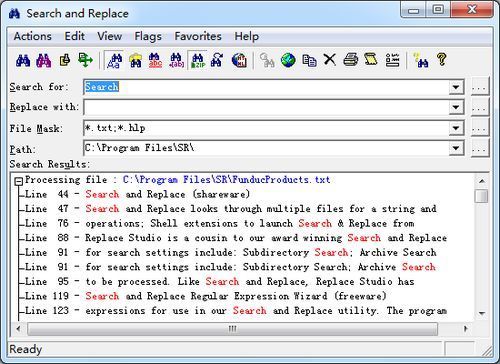Click the Search for input field
The image size is (500, 364).
267,87
